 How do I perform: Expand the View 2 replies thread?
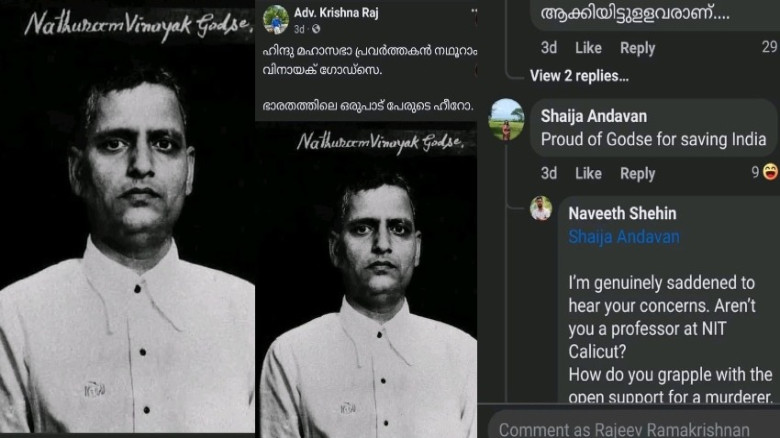[579, 75]
